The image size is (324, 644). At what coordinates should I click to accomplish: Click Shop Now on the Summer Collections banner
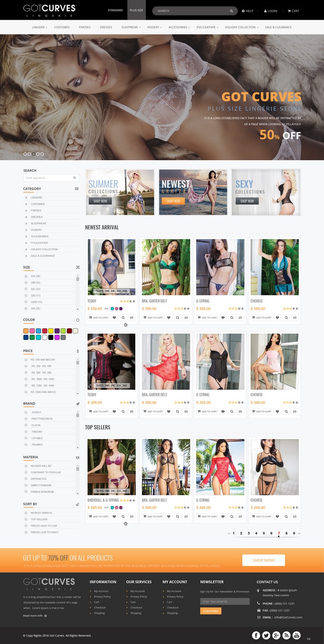pos(100,201)
